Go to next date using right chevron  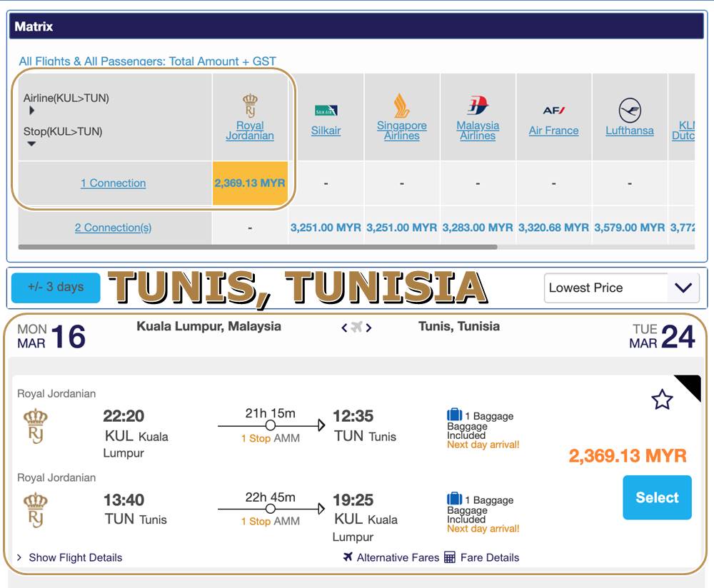click(x=368, y=328)
